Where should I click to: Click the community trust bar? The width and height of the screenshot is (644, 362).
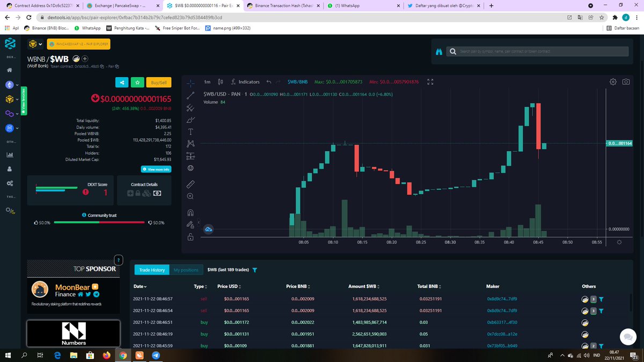(99, 222)
